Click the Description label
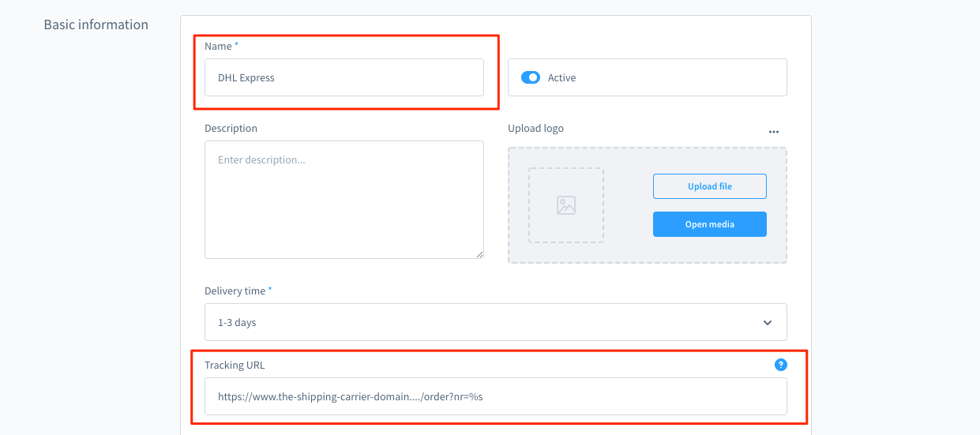Screen dimensions: 980x435 tap(231, 128)
